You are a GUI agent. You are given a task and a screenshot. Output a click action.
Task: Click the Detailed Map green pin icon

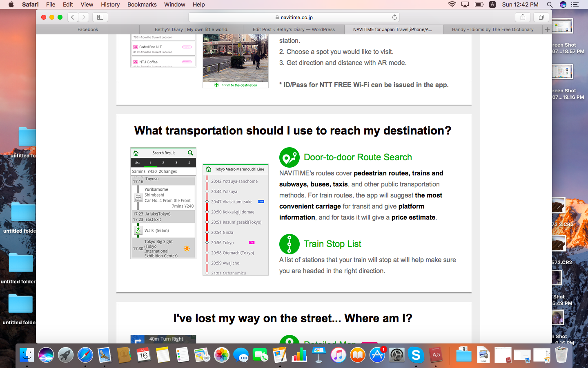coord(290,340)
